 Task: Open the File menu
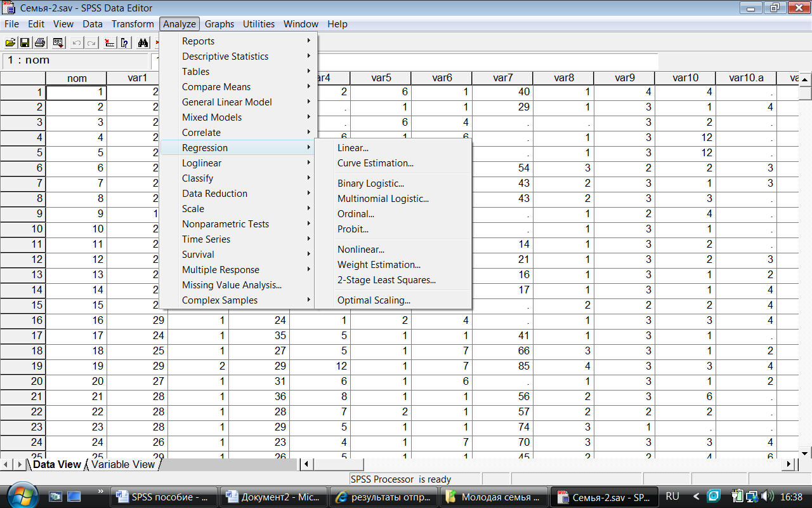11,24
